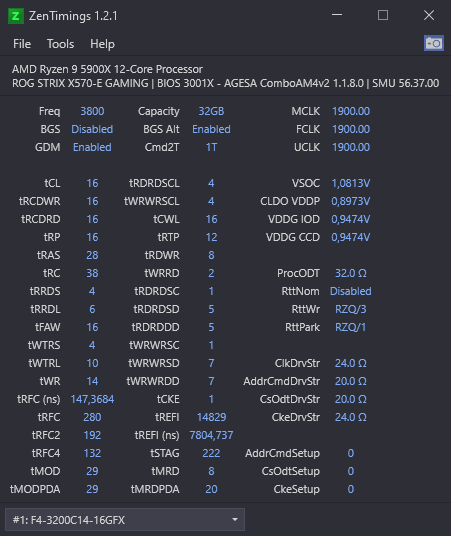Close the ZenTimings window

pyautogui.click(x=429, y=15)
